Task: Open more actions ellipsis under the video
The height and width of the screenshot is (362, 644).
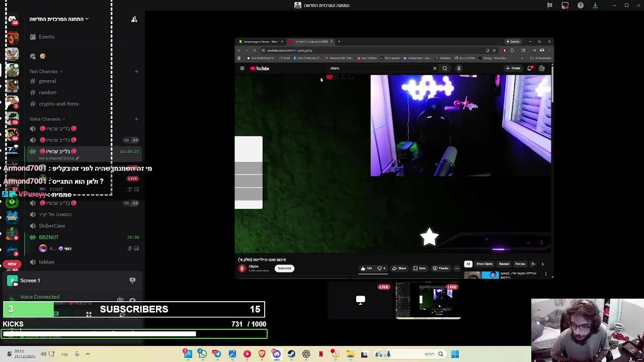Action: click(457, 268)
